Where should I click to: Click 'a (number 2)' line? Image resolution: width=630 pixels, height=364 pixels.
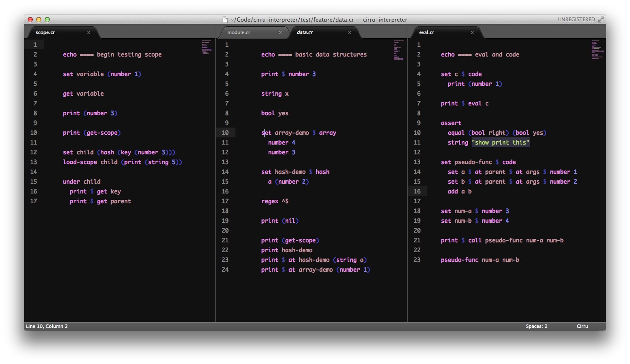[289, 182]
